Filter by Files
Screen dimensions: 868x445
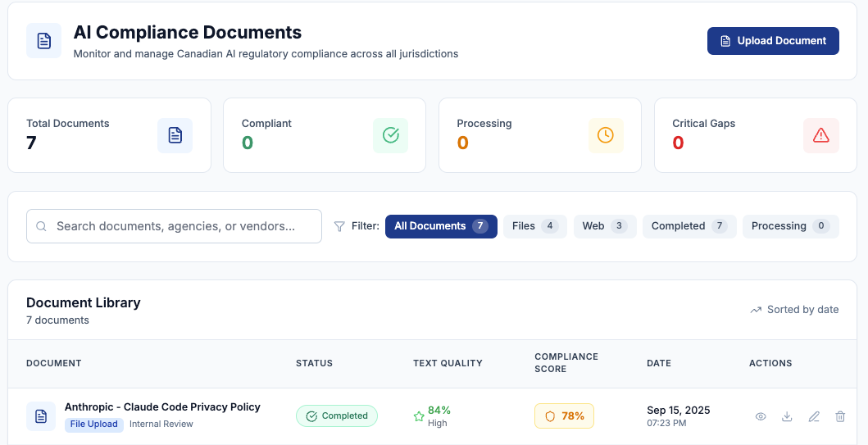click(x=534, y=226)
